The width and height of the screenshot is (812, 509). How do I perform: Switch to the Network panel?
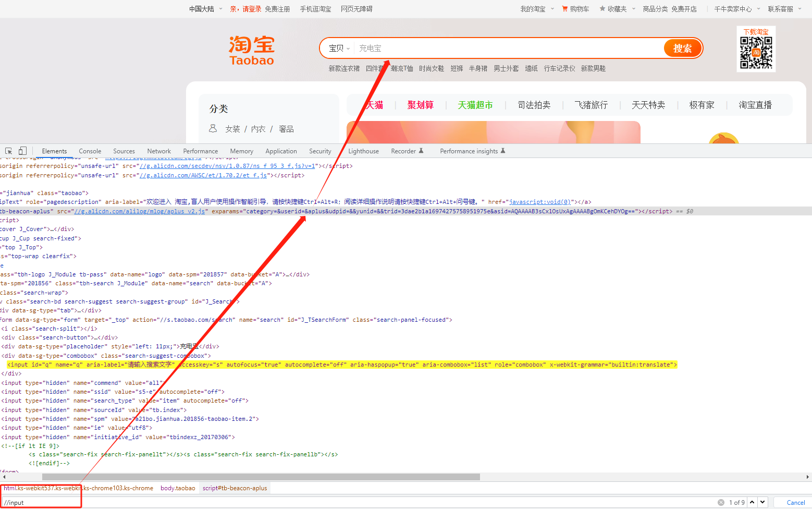pyautogui.click(x=158, y=151)
